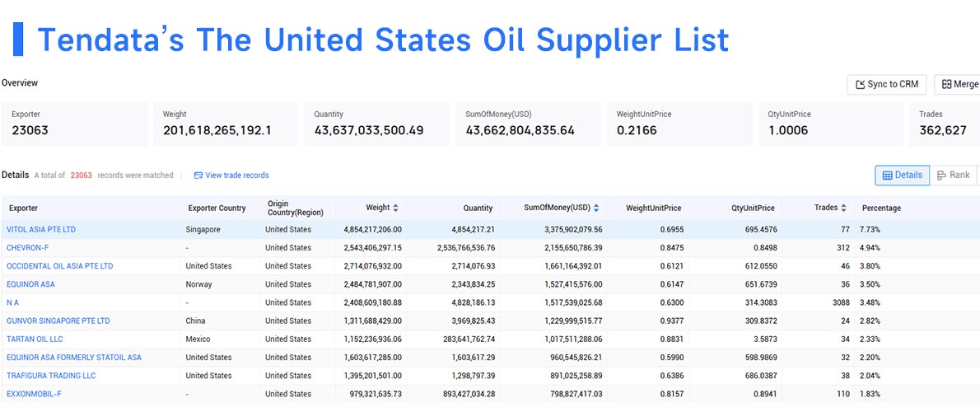Select the Overview section label
The width and height of the screenshot is (980, 412).
point(20,82)
